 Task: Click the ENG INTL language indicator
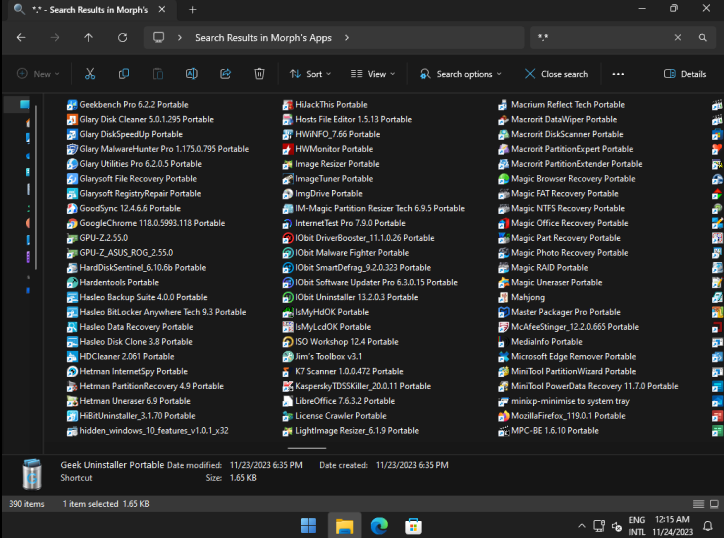click(x=637, y=526)
